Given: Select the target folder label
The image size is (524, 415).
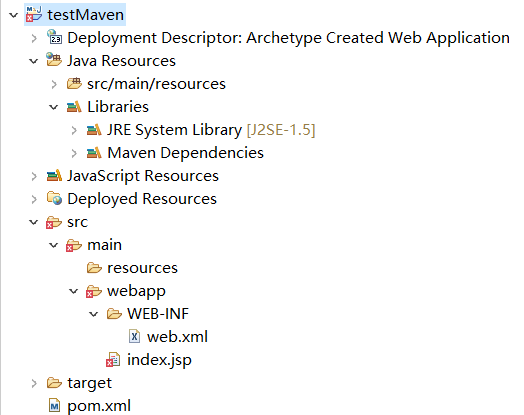Looking at the screenshot, I should (x=90, y=383).
